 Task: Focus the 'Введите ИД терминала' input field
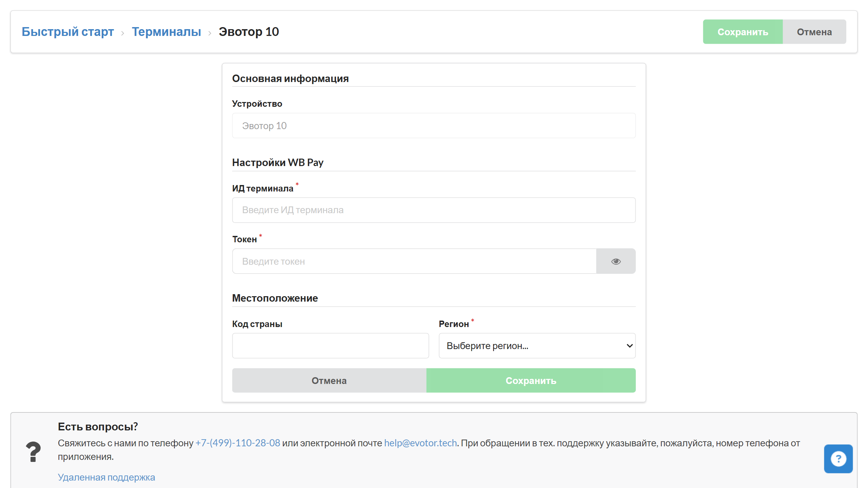[434, 210]
